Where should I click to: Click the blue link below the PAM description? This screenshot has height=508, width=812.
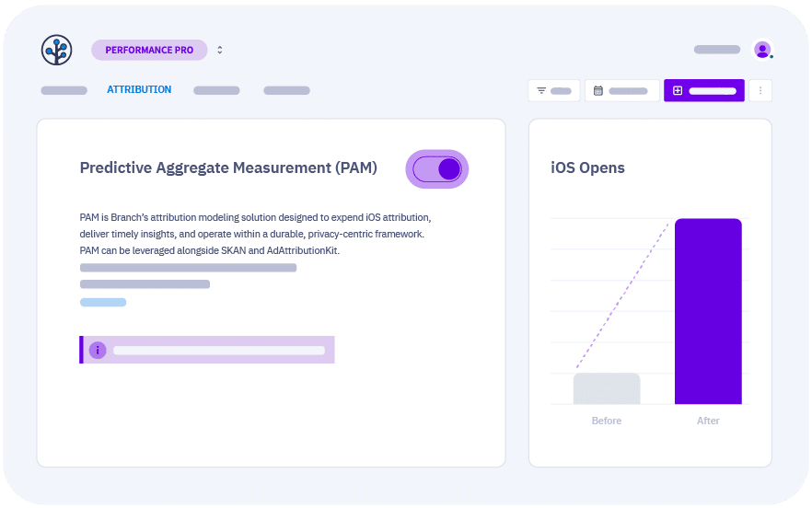point(103,302)
